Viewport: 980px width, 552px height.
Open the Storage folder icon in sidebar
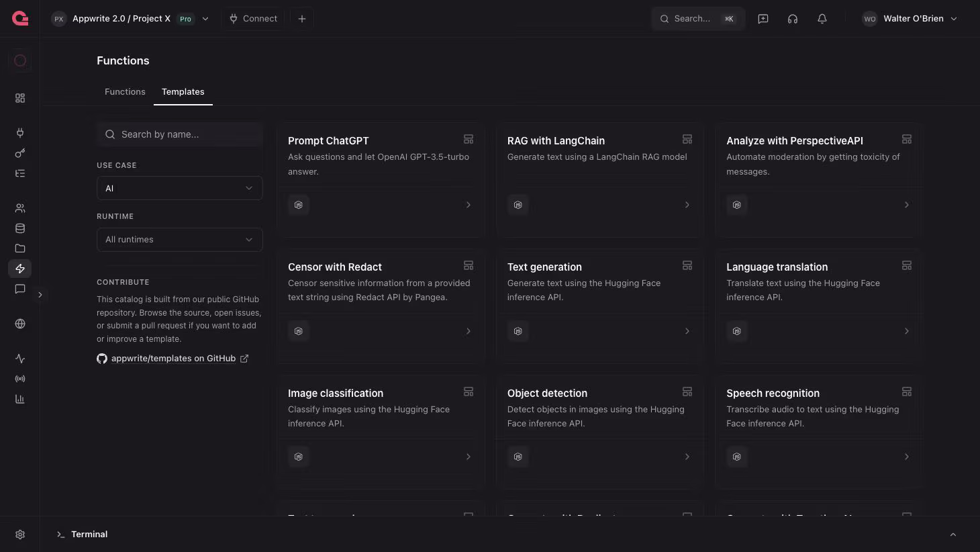(20, 248)
